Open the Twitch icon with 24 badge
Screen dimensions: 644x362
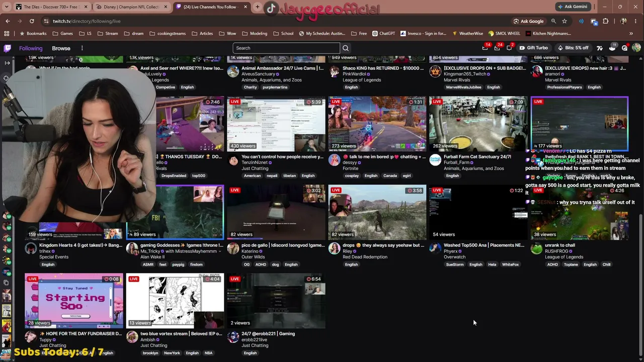tap(497, 48)
